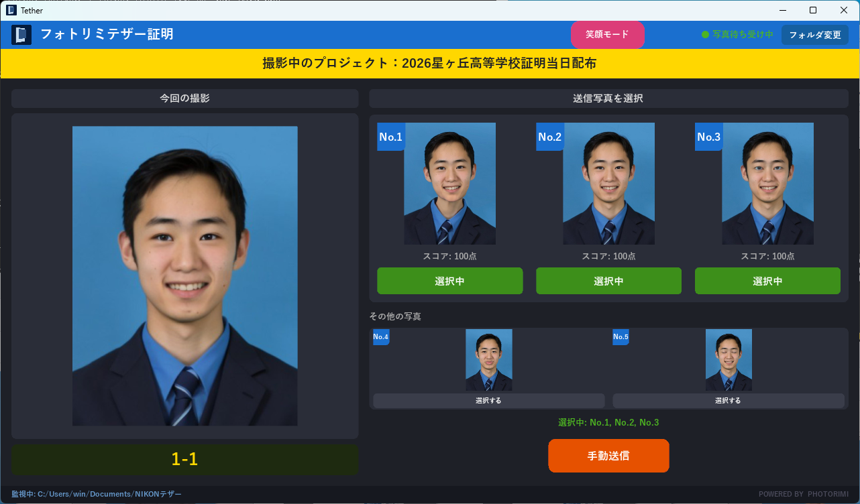
Task: Deselect photo No.1 via its 選択中 button
Action: pyautogui.click(x=449, y=281)
